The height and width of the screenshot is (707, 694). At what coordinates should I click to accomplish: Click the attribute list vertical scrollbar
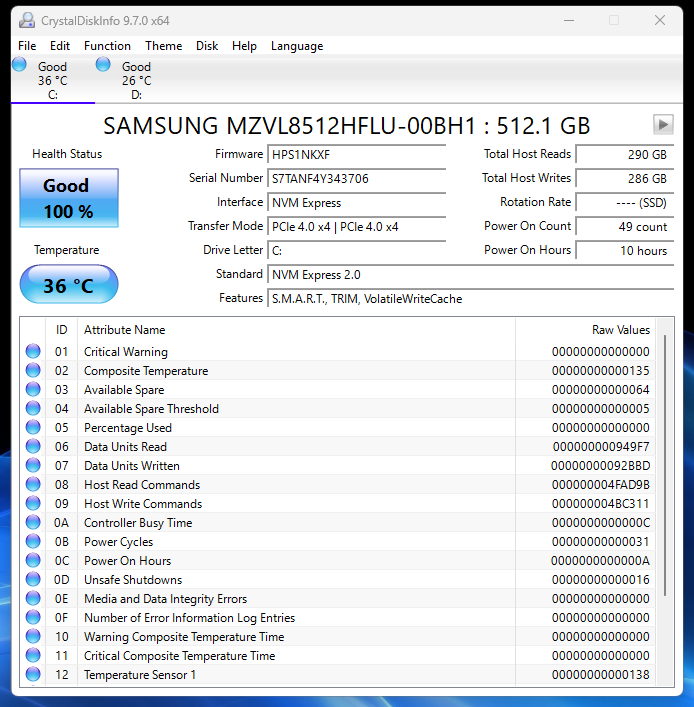666,500
